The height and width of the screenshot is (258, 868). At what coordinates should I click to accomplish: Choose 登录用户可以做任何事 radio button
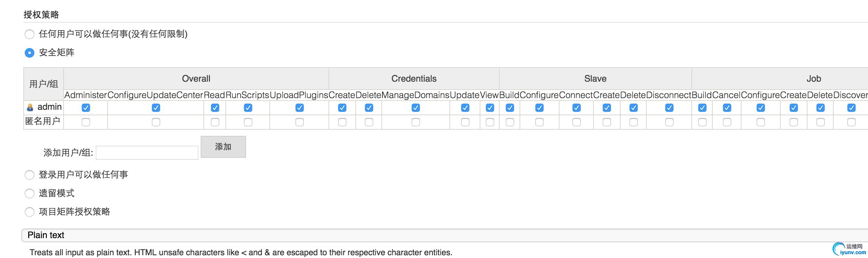click(x=30, y=175)
